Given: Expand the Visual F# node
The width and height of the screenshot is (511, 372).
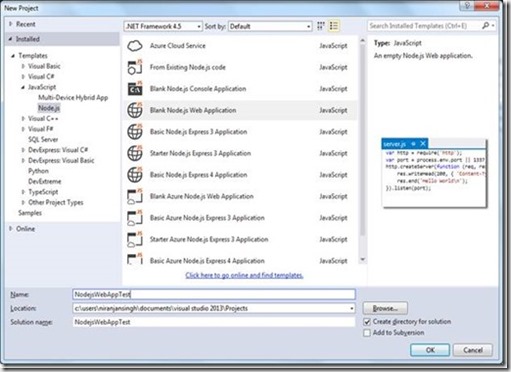Looking at the screenshot, I should (x=23, y=129).
